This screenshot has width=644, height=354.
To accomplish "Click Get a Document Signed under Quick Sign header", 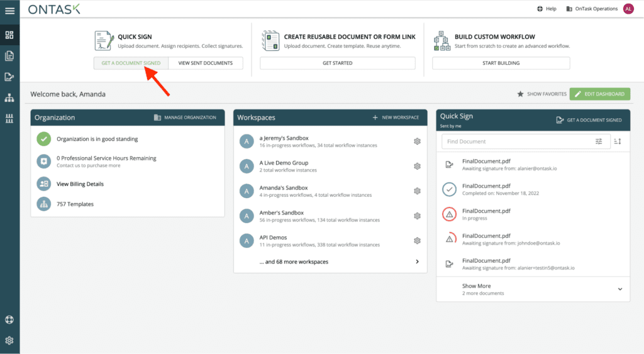I will pos(131,63).
